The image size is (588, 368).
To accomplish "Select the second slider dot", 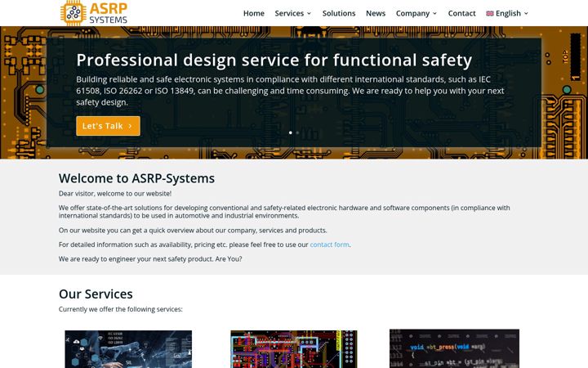I will coord(297,132).
